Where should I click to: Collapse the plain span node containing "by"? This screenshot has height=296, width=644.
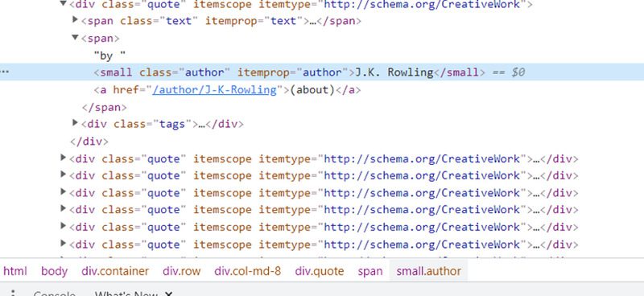click(75, 38)
